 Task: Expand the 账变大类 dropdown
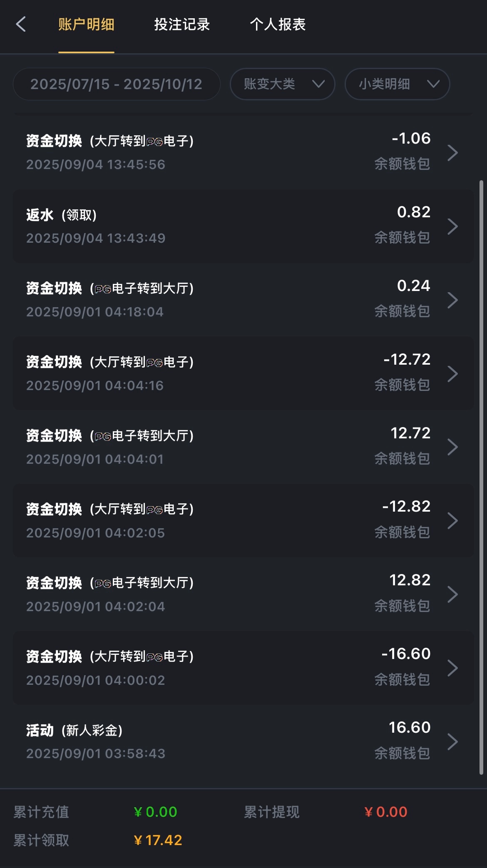click(282, 84)
